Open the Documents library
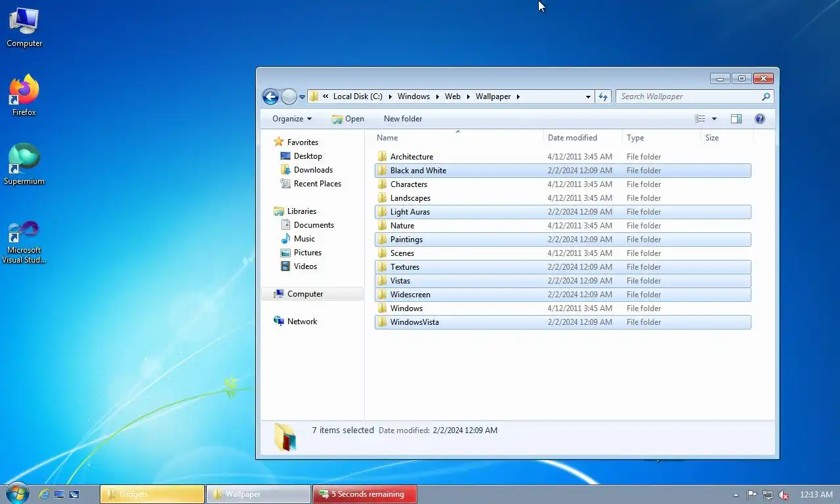 314,225
